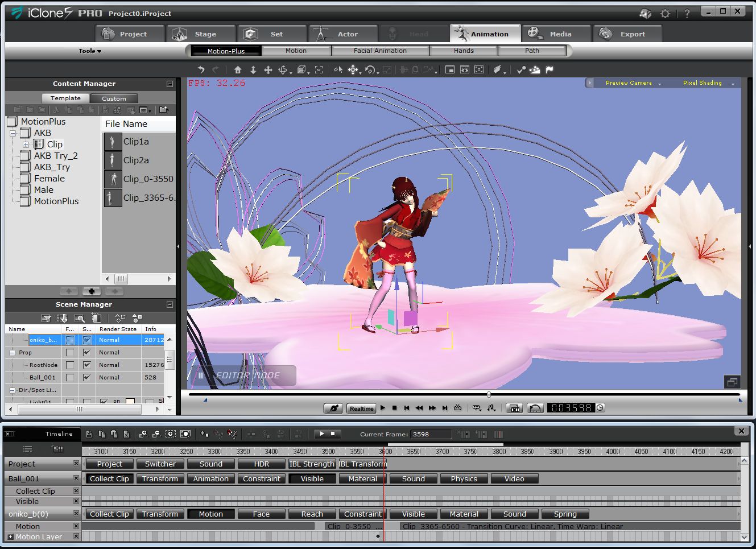Image resolution: width=756 pixels, height=549 pixels.
Task: Collapse the Content Manager panel
Action: click(170, 84)
